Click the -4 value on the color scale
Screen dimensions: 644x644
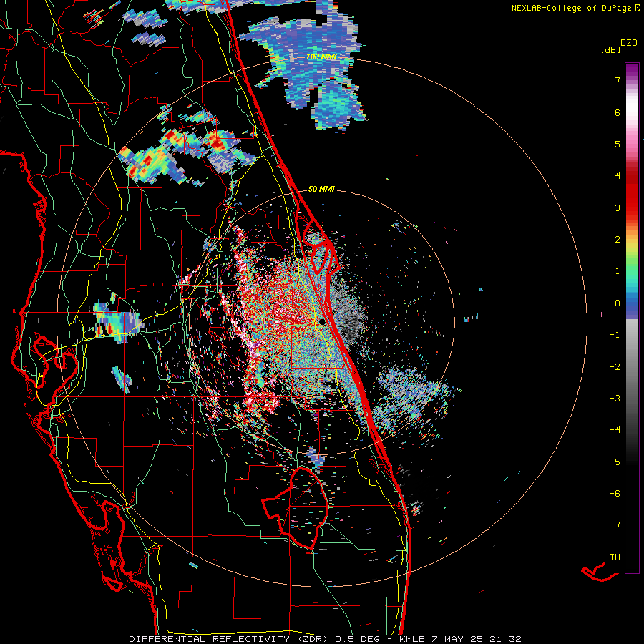click(x=615, y=430)
